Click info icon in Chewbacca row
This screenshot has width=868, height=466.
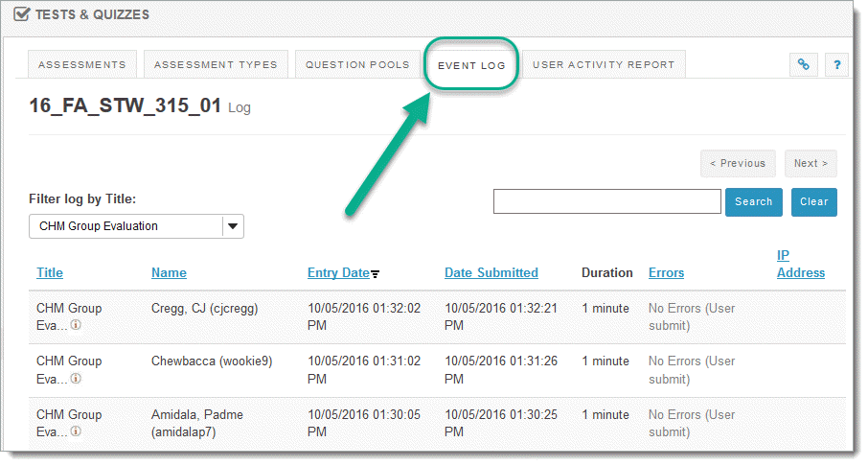(x=76, y=379)
